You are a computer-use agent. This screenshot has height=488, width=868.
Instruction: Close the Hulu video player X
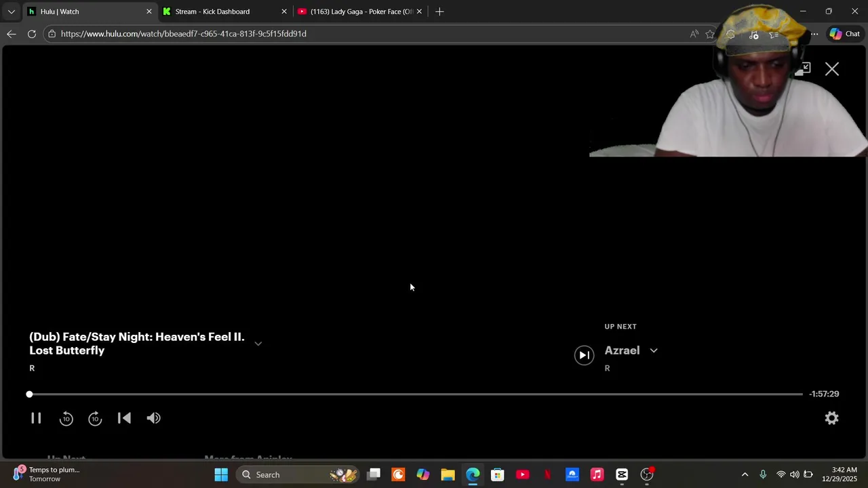coord(832,69)
